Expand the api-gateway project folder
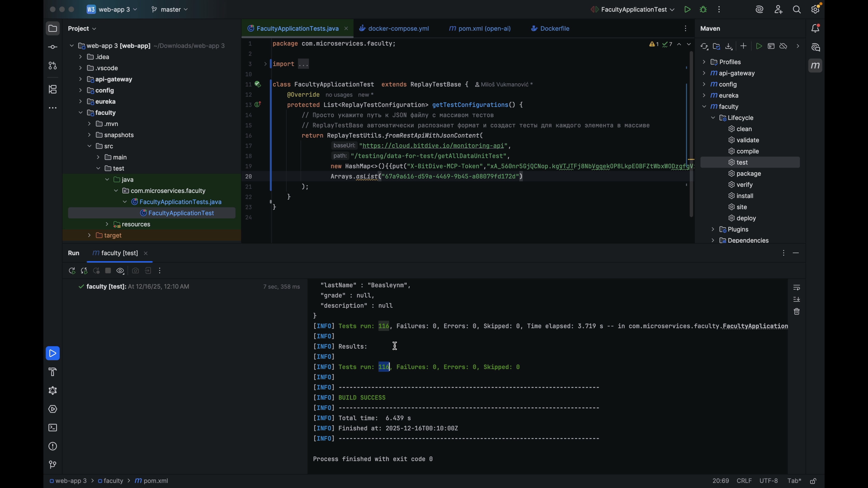The image size is (868, 488). click(x=80, y=79)
